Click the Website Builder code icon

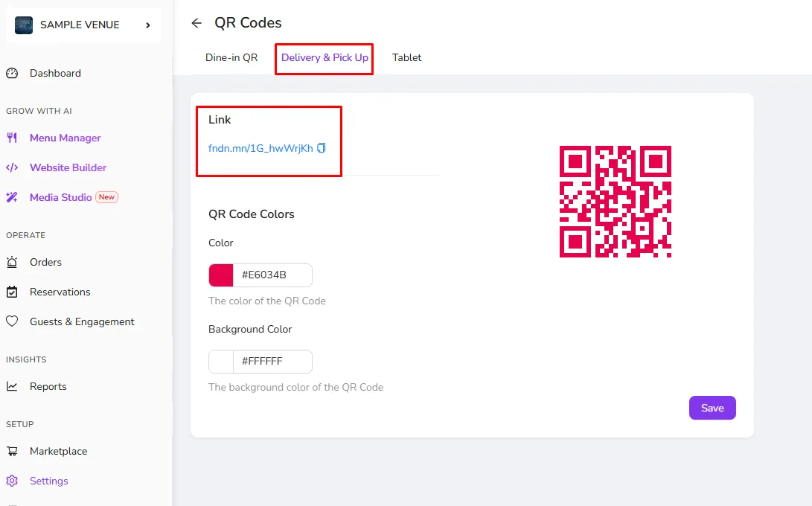tap(12, 167)
